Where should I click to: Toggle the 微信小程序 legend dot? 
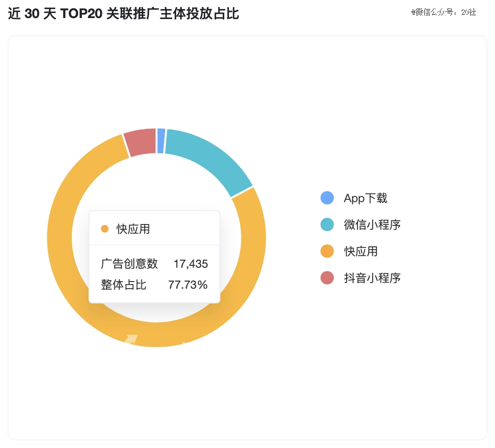[327, 224]
